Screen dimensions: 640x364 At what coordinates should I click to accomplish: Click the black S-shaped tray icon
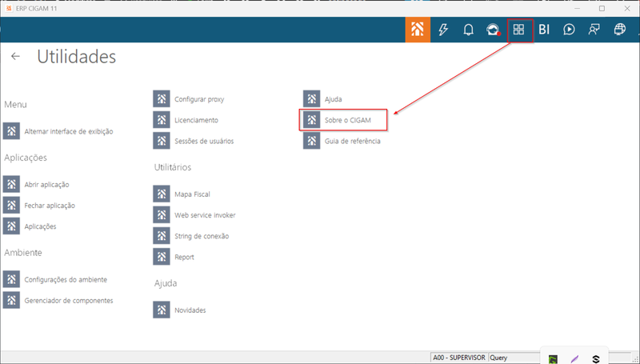[596, 359]
